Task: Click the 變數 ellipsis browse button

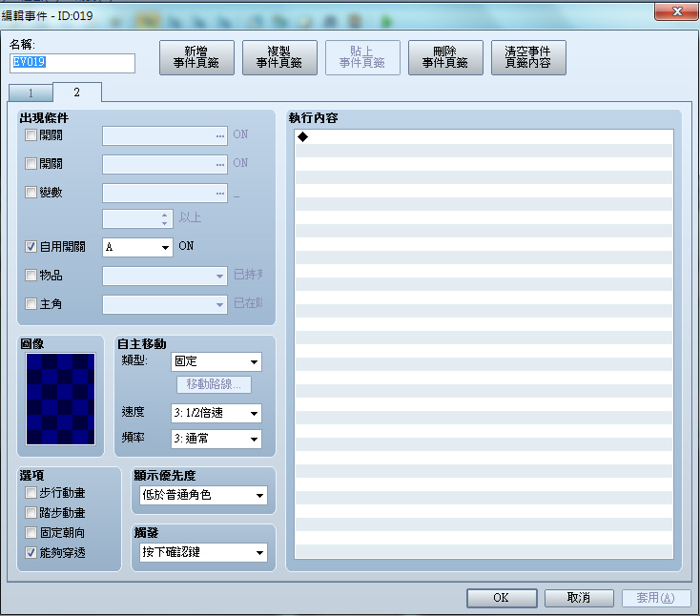Action: [x=220, y=193]
